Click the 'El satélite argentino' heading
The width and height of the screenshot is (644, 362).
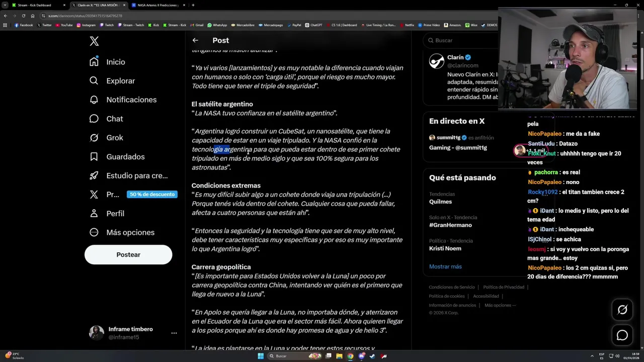pyautogui.click(x=222, y=104)
